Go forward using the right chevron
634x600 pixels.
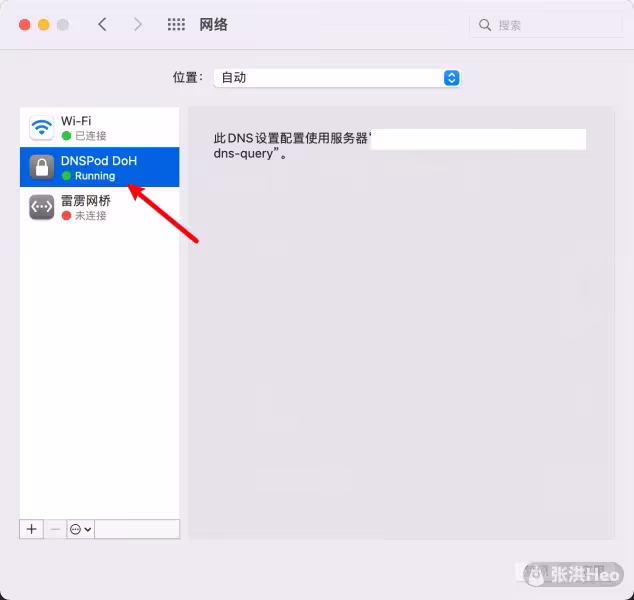pos(138,24)
